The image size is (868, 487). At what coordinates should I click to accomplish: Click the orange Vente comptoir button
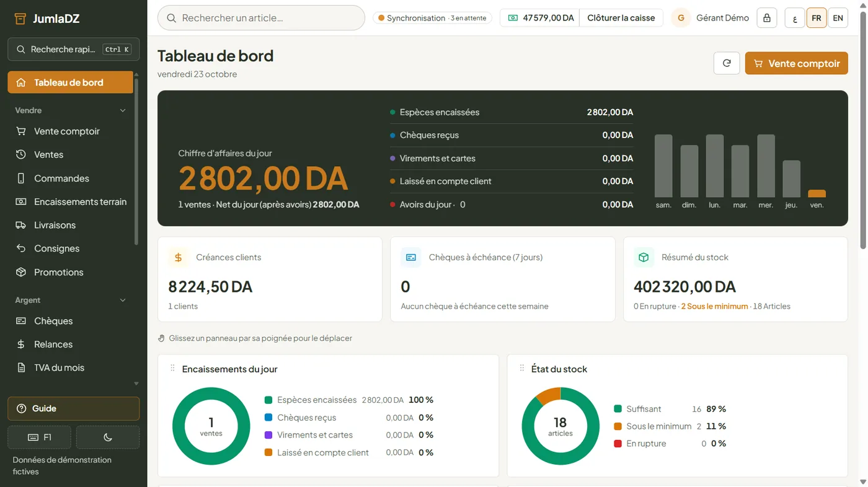(796, 63)
